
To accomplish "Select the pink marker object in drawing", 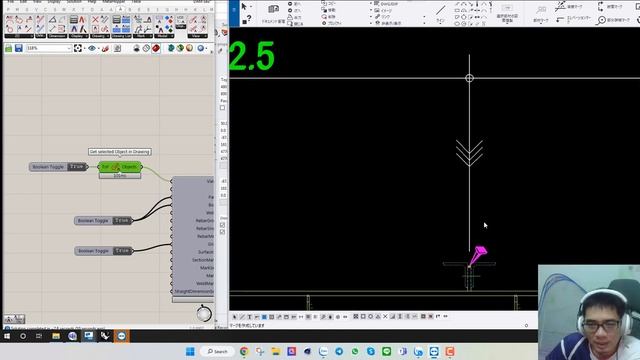I will (x=478, y=256).
